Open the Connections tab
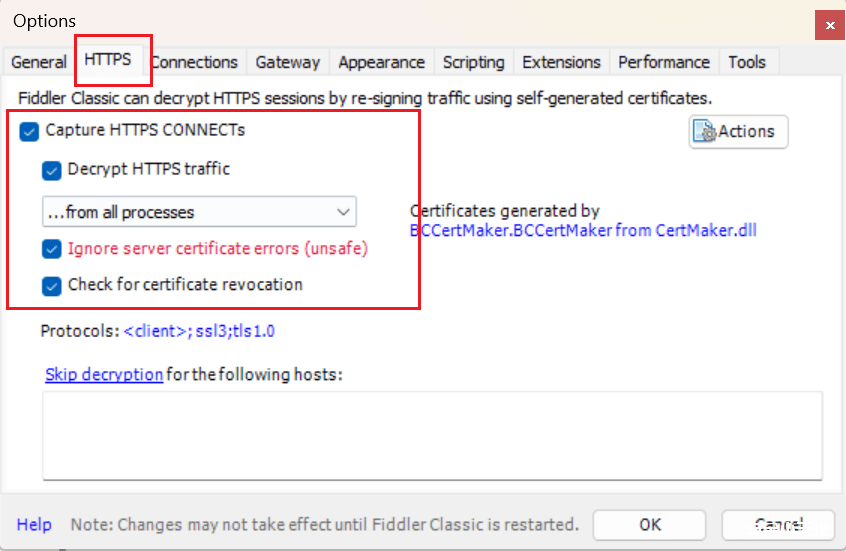Screen dimensions: 846x551 pyautogui.click(x=195, y=62)
